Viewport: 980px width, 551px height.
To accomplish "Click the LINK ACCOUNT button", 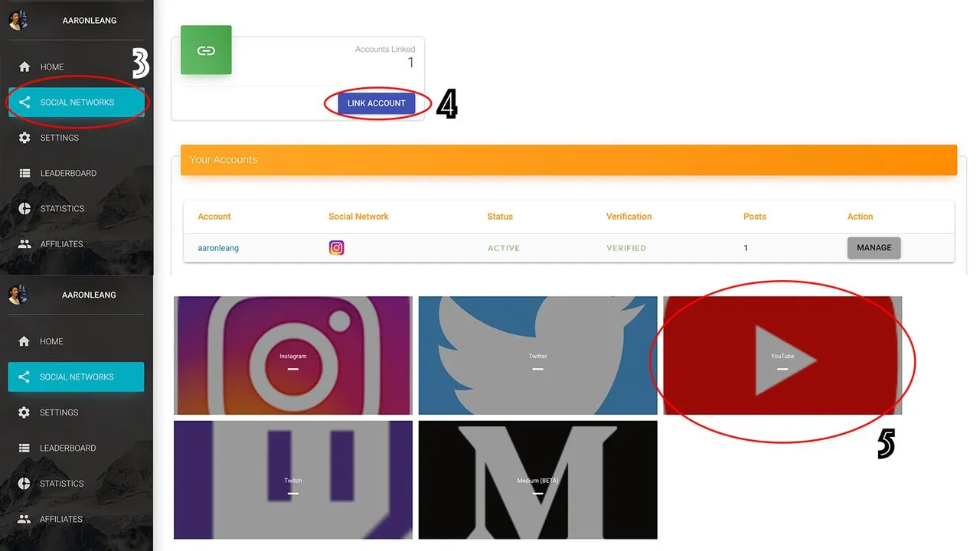I will pos(377,103).
